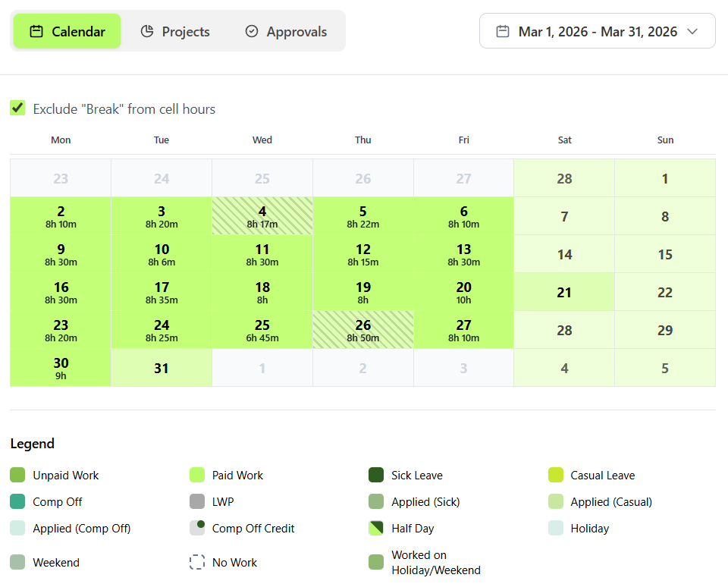The image size is (728, 584).
Task: Click the pie chart icon beside Projects
Action: point(147,31)
